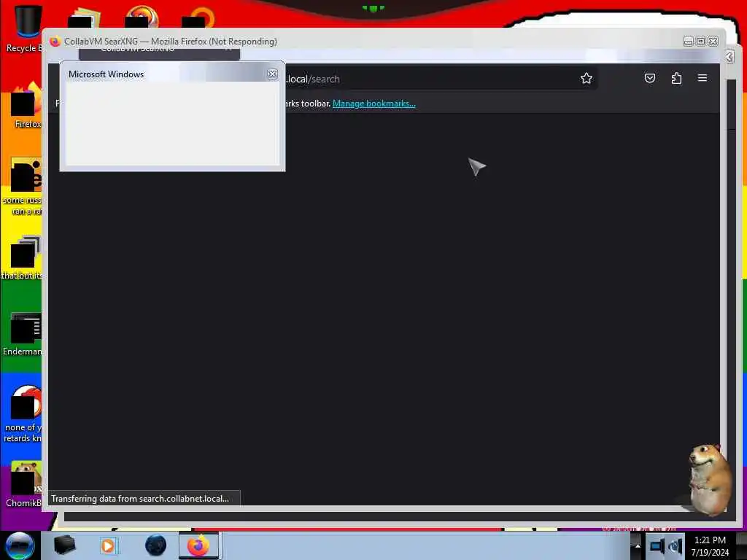
Task: Click the arrow icon beside Firefox's right edge
Action: (729, 57)
